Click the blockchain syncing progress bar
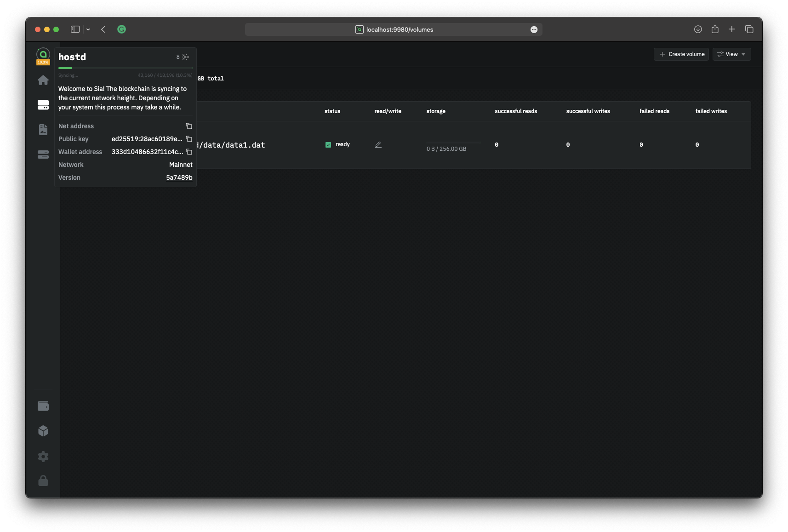Viewport: 788px width, 532px height. [x=125, y=68]
